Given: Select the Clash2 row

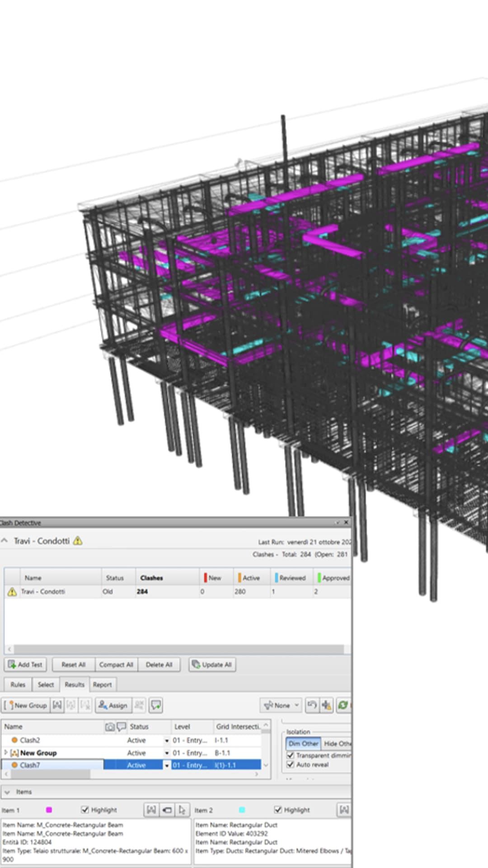Looking at the screenshot, I should click(131, 740).
